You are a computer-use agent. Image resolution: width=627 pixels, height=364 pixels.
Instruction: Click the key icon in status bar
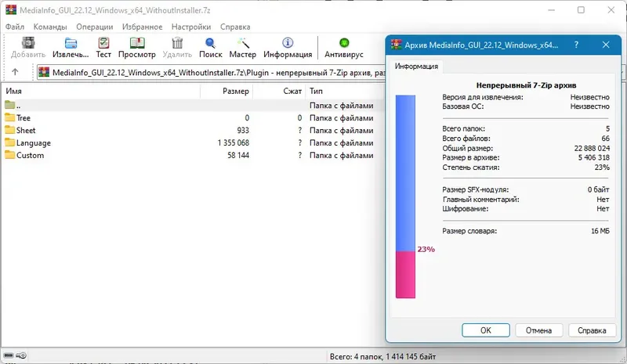pyautogui.click(x=22, y=355)
